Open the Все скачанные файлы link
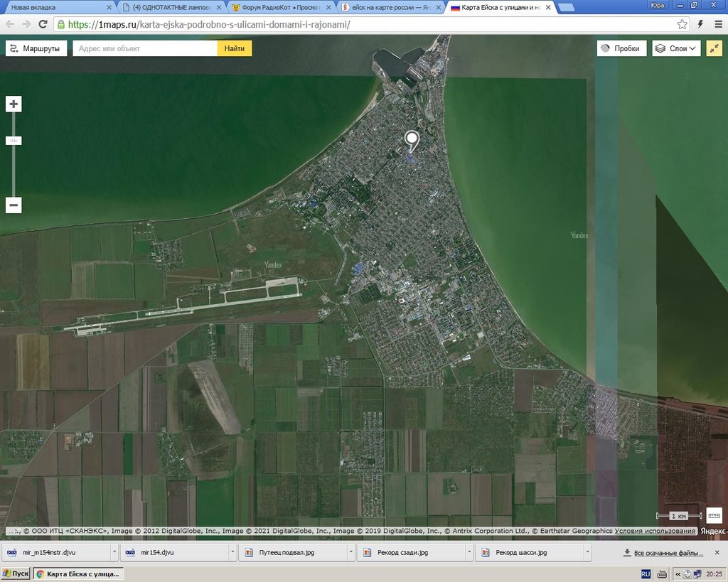Screen dimensions: 728x582 point(668,553)
